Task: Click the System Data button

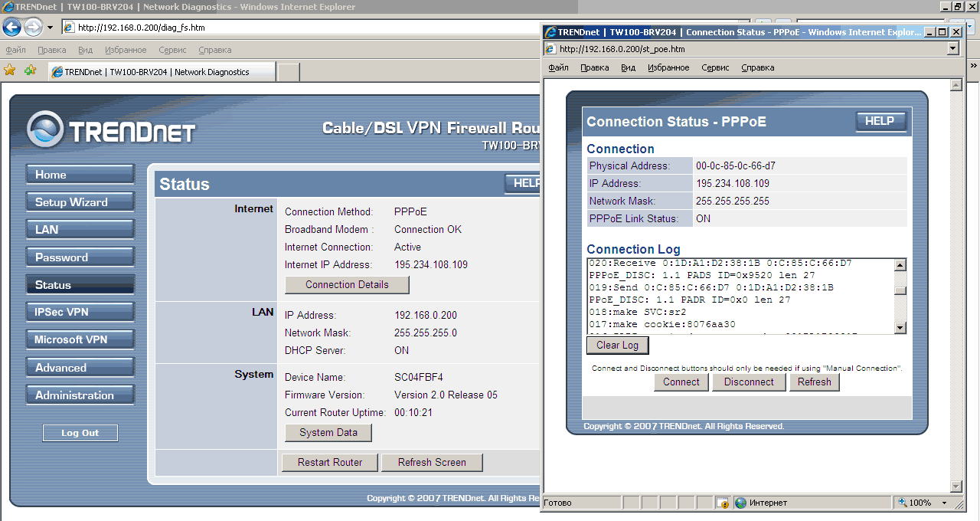Action: pyautogui.click(x=328, y=433)
